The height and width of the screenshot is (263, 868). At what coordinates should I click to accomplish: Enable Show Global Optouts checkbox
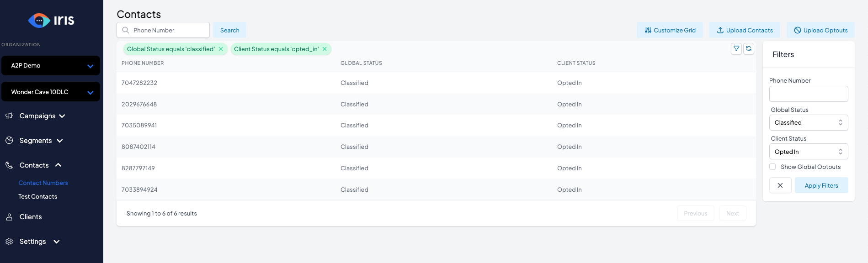tap(772, 167)
